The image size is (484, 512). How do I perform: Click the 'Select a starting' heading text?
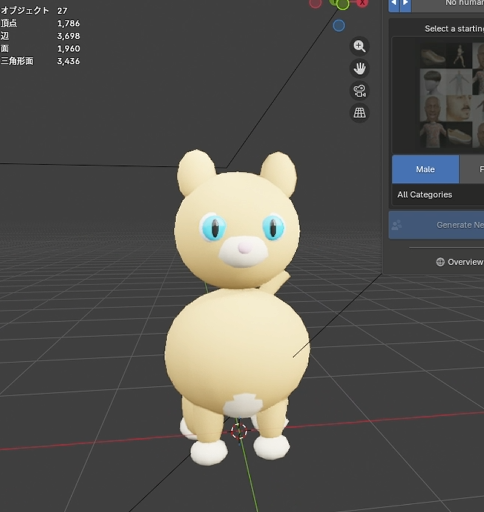click(x=454, y=29)
